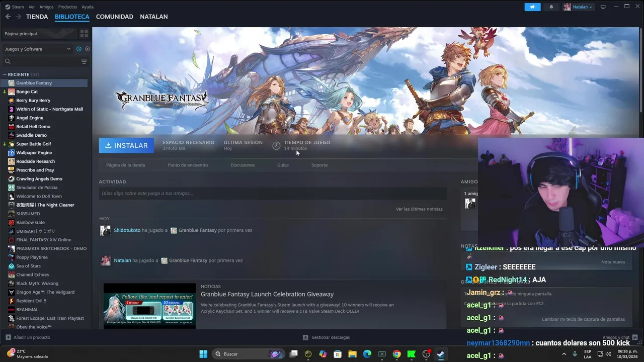
Task: Open Task View on taskbar
Action: coord(294,354)
